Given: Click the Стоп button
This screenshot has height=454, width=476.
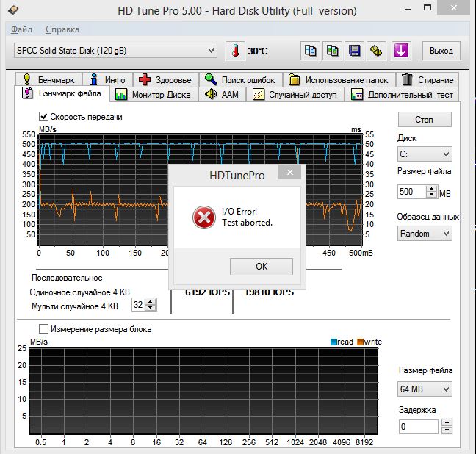Looking at the screenshot, I should pos(425,120).
